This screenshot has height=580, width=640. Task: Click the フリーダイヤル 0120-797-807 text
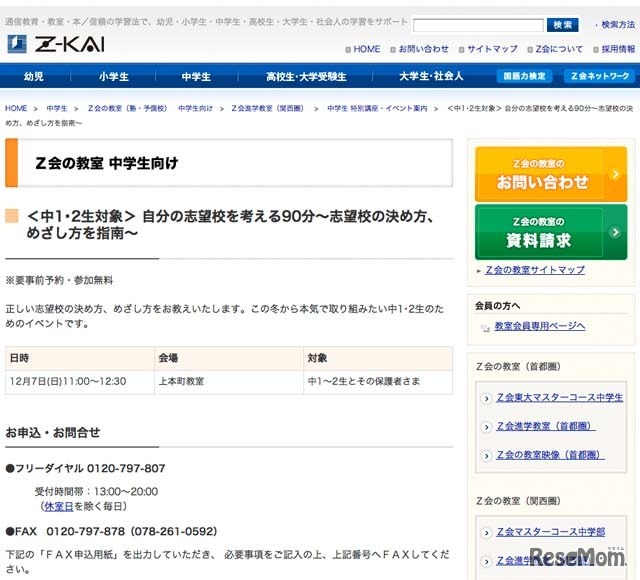(85, 468)
